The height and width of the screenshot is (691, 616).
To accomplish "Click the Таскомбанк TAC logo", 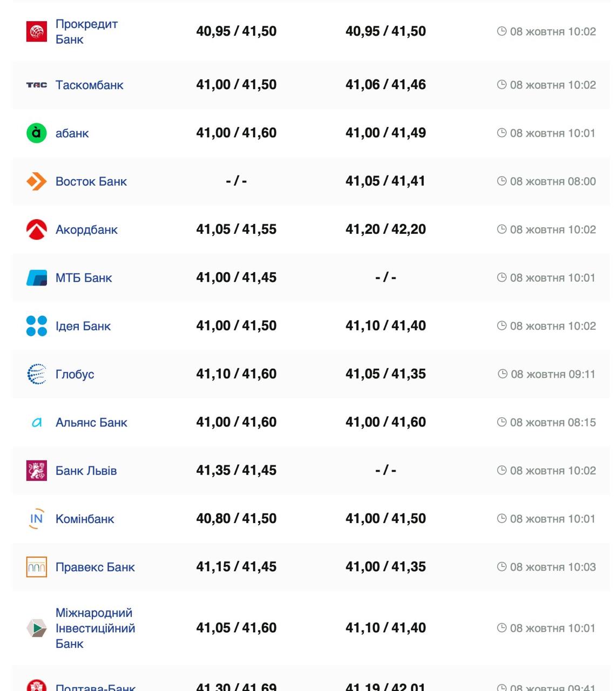I will [37, 85].
